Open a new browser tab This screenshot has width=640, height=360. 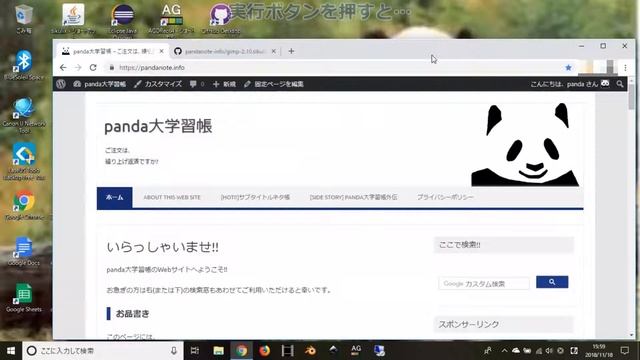(x=291, y=51)
